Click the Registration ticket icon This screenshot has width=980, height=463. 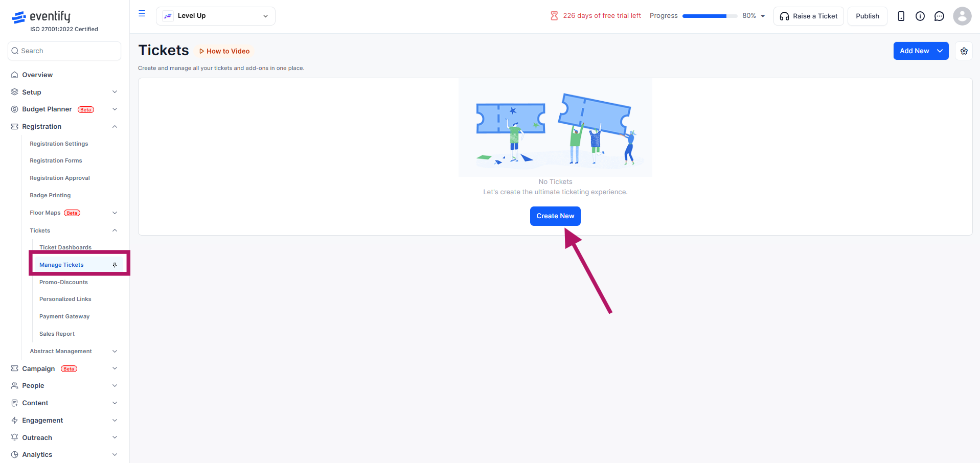(15, 126)
